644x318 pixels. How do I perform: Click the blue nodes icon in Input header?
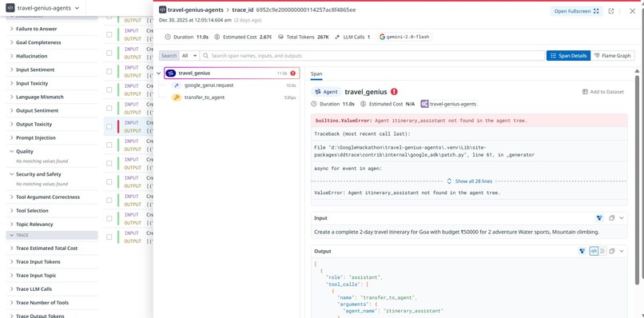[x=598, y=218]
